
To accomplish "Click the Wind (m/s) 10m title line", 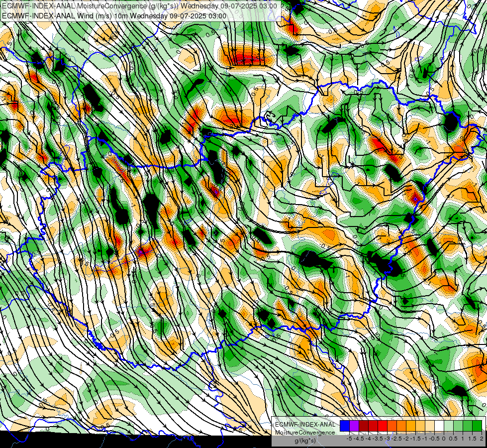I will point(114,15).
